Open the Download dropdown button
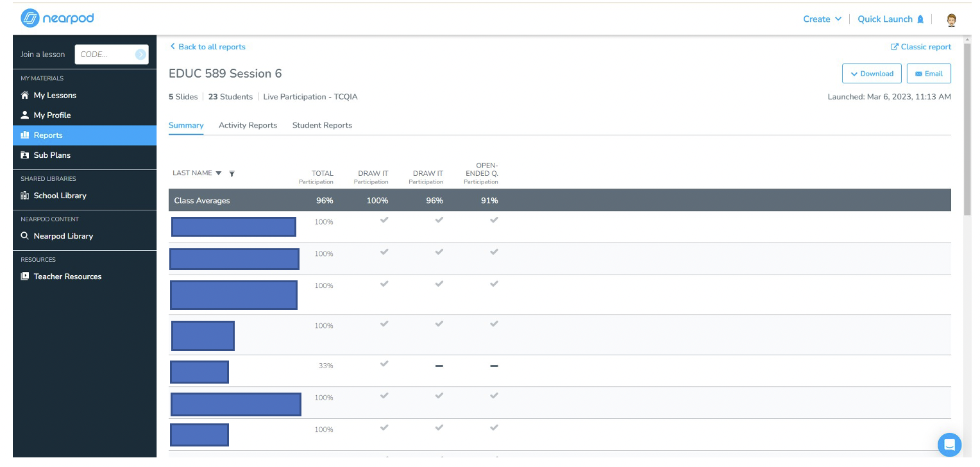 [872, 74]
